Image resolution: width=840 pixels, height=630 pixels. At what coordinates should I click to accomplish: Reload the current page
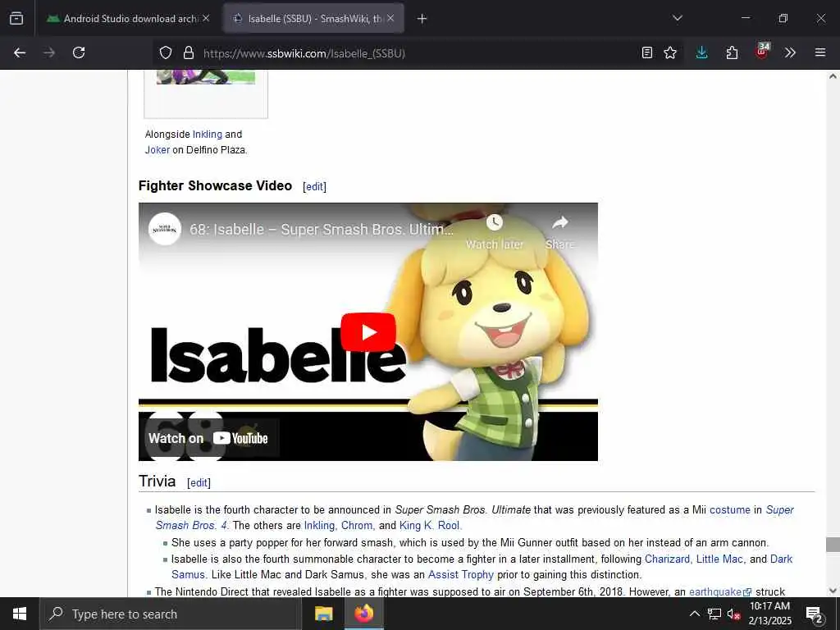click(x=79, y=52)
